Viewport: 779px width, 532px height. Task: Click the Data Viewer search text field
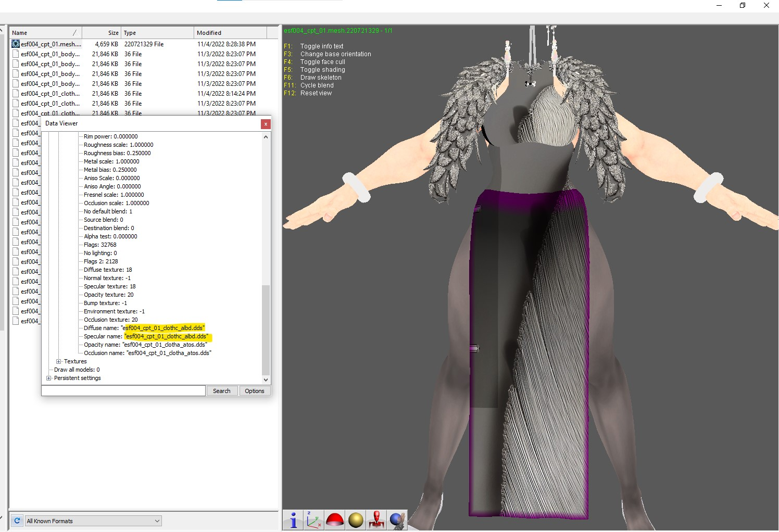point(123,391)
